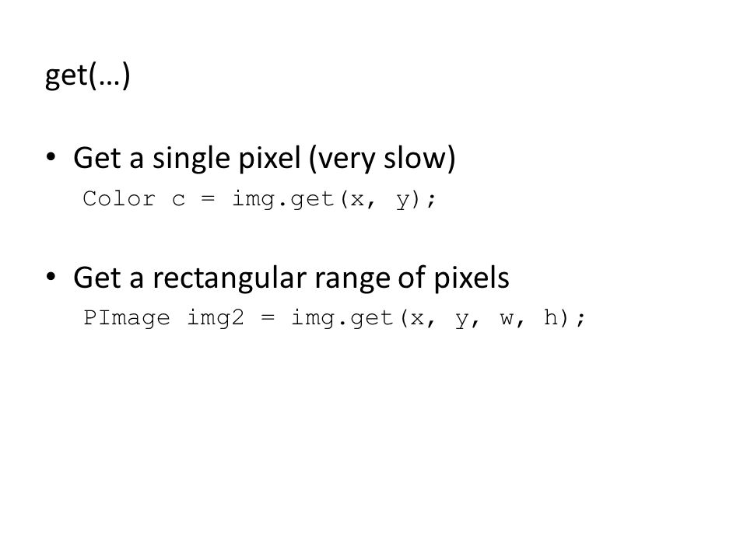
Task: Click the equals sign in Color line
Action: click(x=208, y=198)
